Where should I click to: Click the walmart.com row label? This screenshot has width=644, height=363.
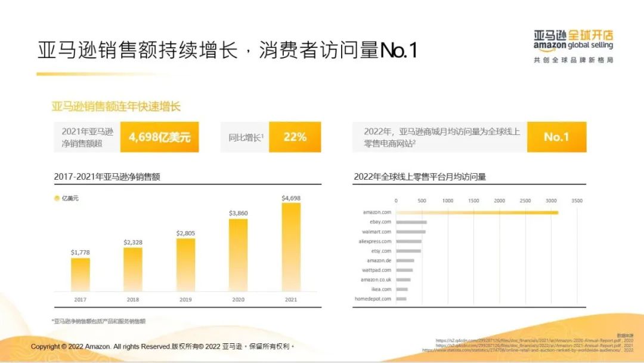pyautogui.click(x=377, y=232)
